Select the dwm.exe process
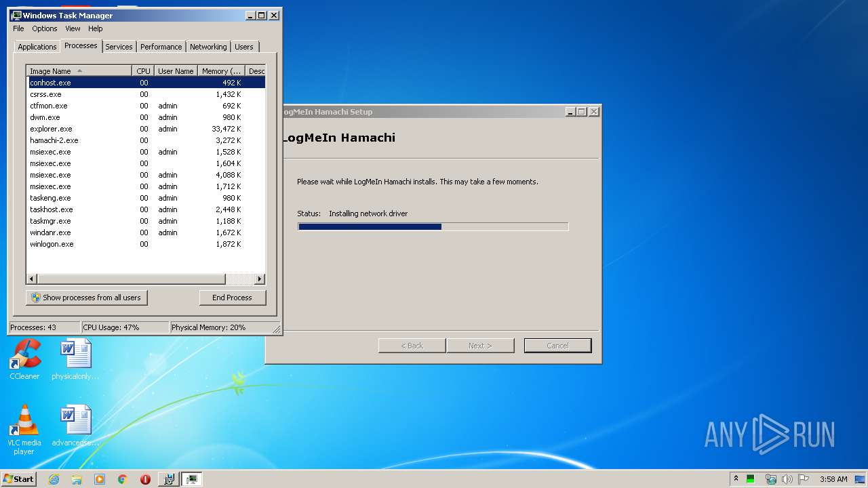The height and width of the screenshot is (488, 868). 146,117
